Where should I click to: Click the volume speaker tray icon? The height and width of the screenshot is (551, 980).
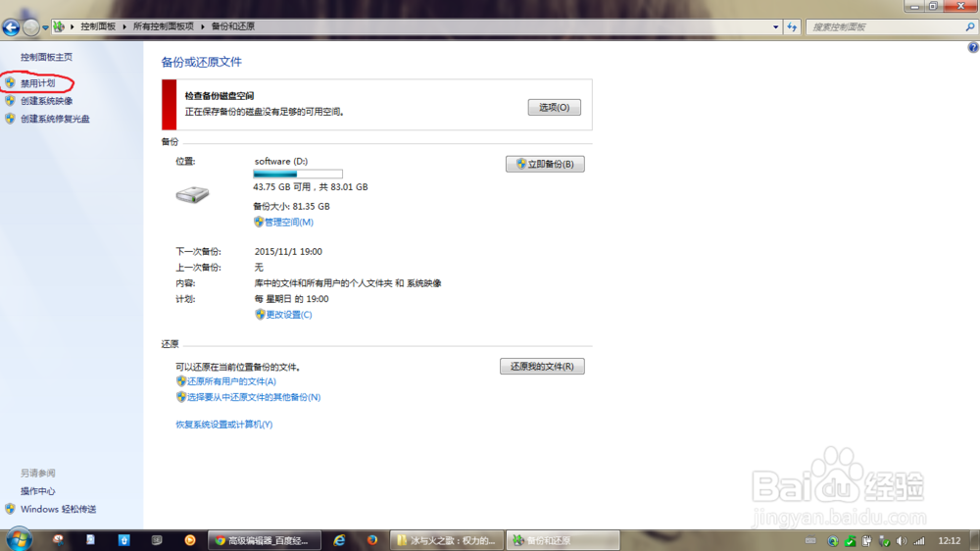pyautogui.click(x=902, y=541)
